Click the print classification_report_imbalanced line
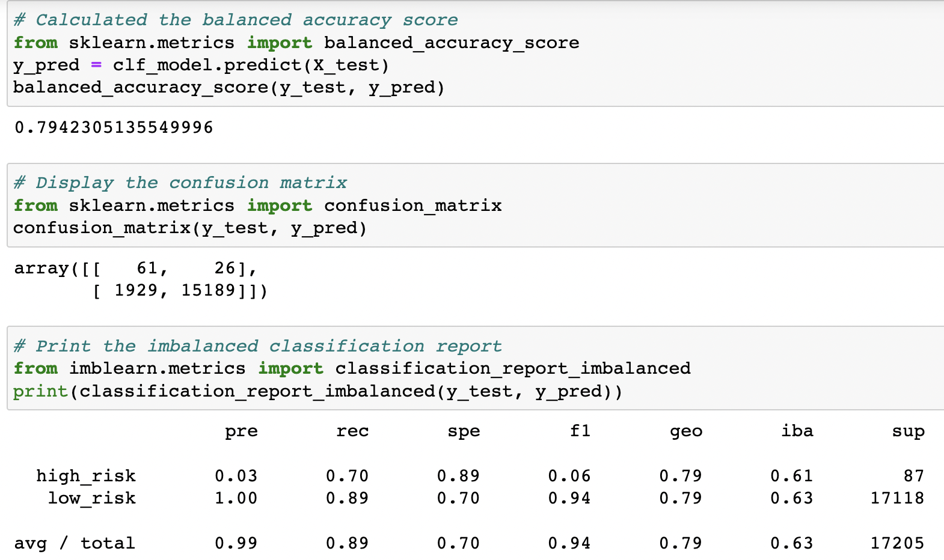The height and width of the screenshot is (560, 944). [x=318, y=391]
